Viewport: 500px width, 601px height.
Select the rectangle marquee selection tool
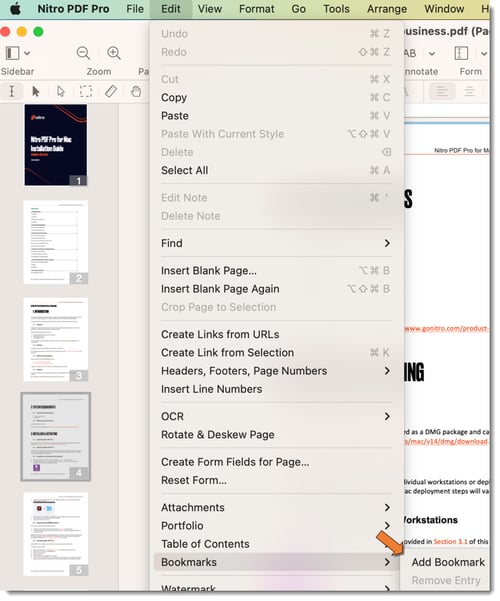[86, 91]
